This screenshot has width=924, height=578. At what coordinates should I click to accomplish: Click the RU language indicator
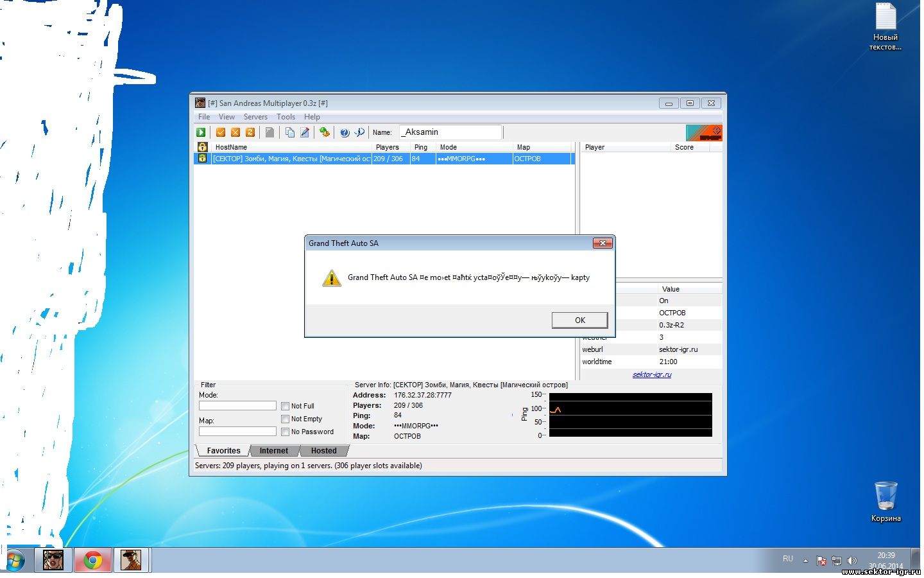point(788,559)
